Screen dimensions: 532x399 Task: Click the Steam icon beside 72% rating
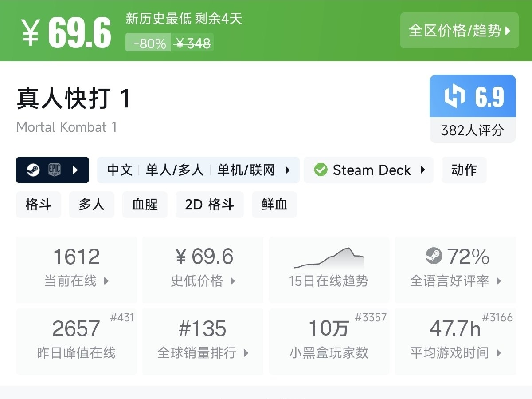coord(434,256)
